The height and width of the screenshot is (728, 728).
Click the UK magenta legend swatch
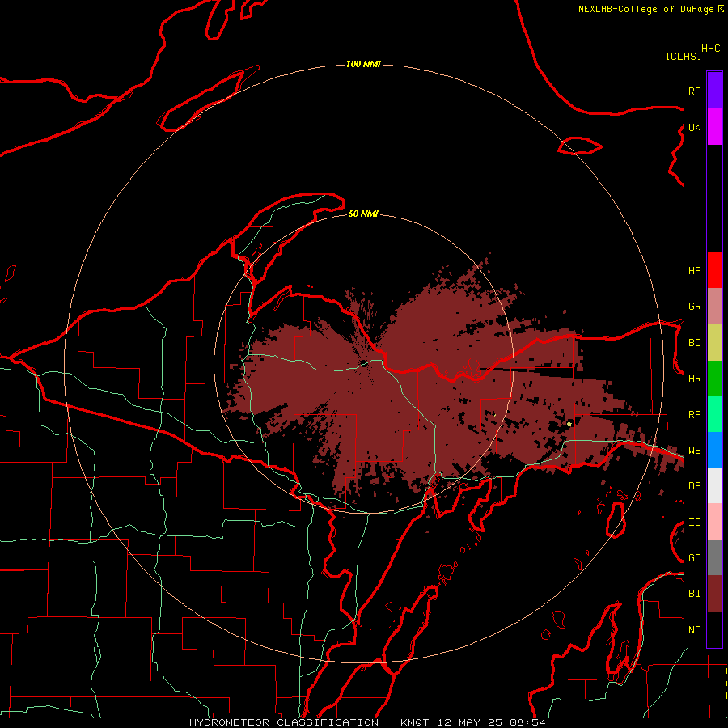(714, 127)
